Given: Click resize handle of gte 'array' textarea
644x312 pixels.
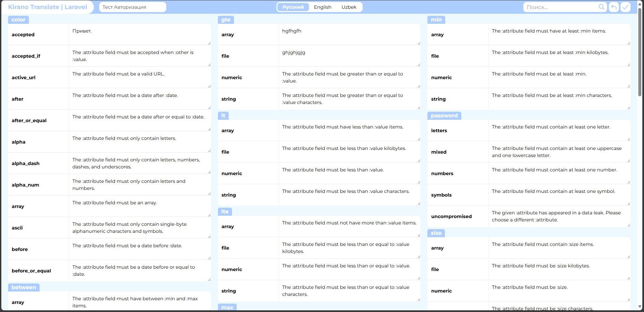Looking at the screenshot, I should point(419,43).
